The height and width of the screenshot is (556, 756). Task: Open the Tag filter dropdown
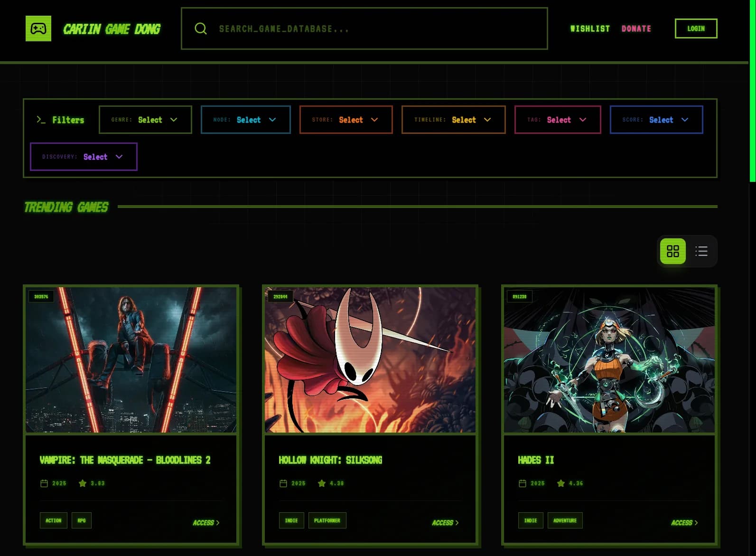(x=558, y=120)
